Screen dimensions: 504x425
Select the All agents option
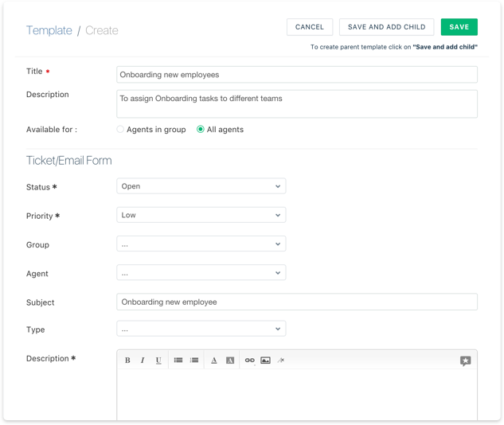[x=201, y=129]
